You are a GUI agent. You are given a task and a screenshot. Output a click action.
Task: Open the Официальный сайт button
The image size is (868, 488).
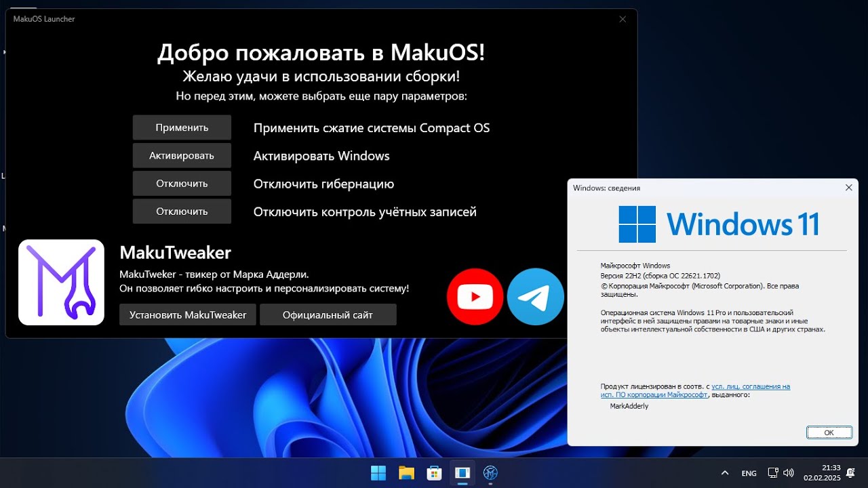pyautogui.click(x=328, y=314)
